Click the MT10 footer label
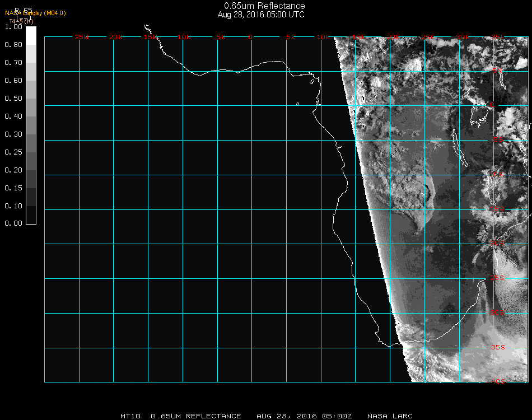This screenshot has height=420, width=532. tap(131, 416)
